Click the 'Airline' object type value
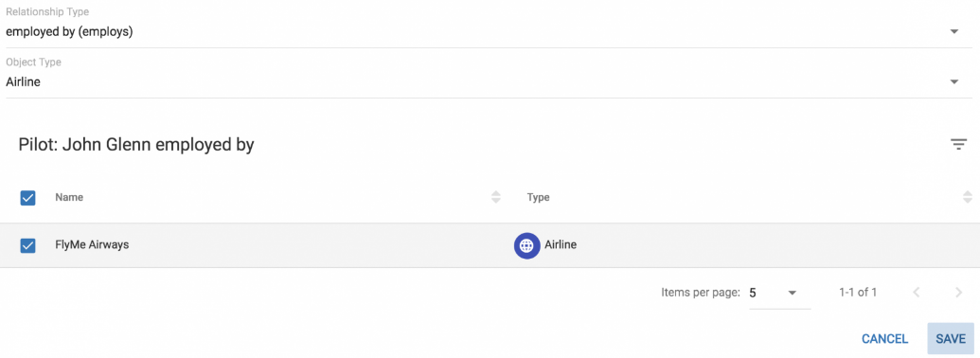The image size is (980, 358). [23, 81]
